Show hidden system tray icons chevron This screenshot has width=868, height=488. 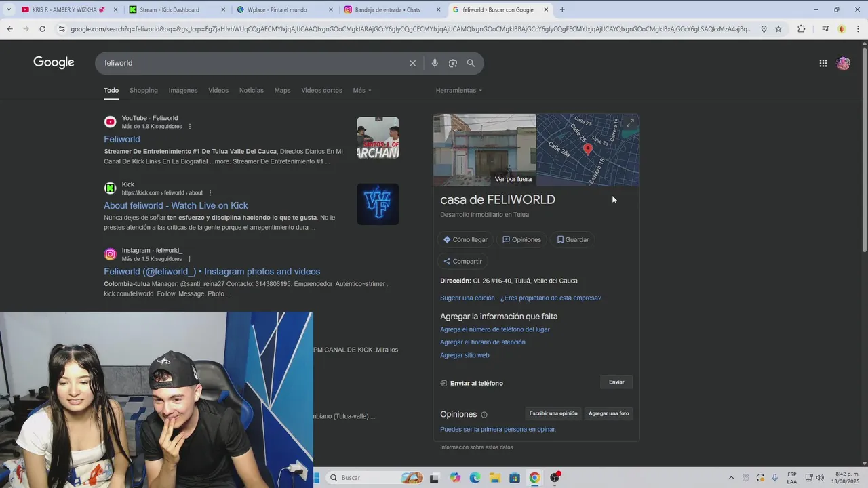coord(731,478)
